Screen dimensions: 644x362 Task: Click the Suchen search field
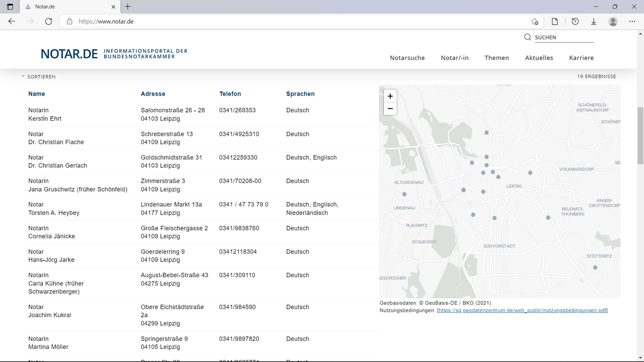pos(564,37)
